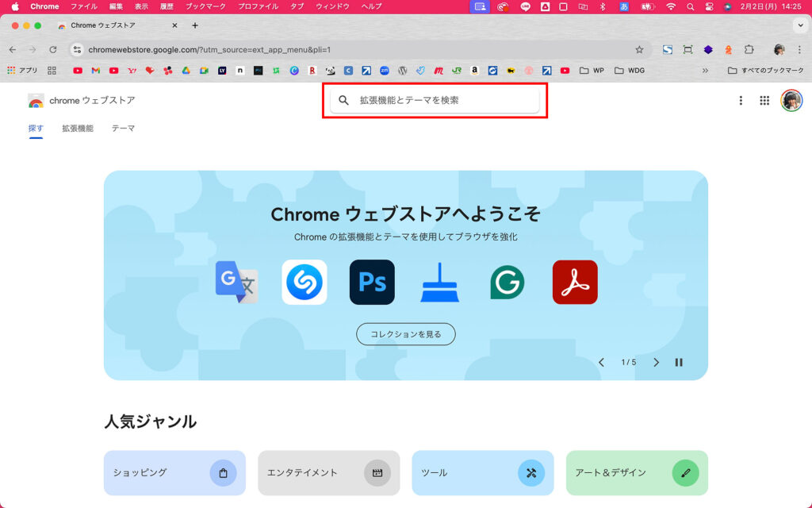
Task: Open the Google apps grid icon
Action: coord(764,101)
